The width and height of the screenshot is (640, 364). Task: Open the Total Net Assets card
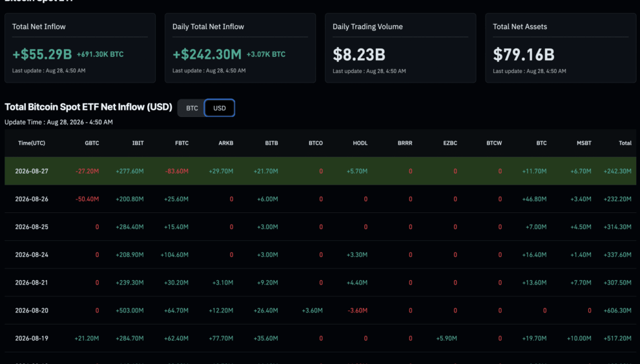561,48
